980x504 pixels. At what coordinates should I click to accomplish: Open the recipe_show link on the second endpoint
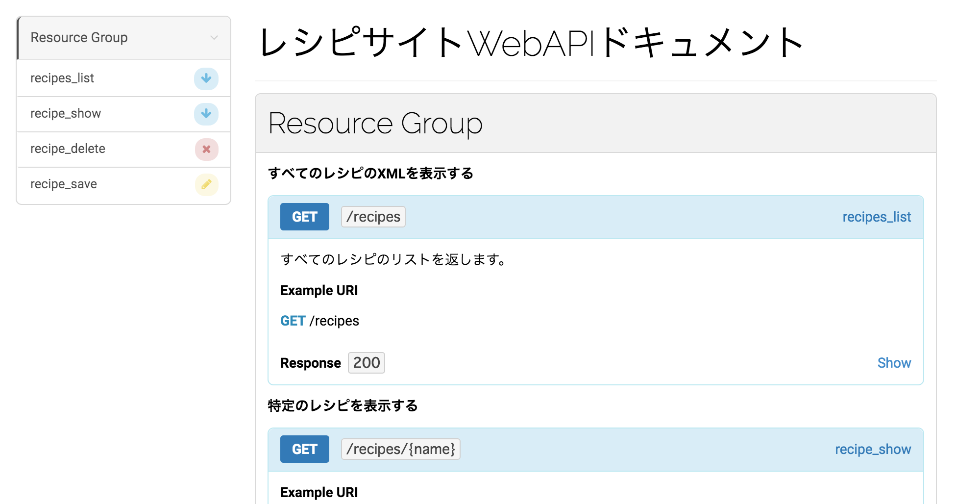coord(873,449)
